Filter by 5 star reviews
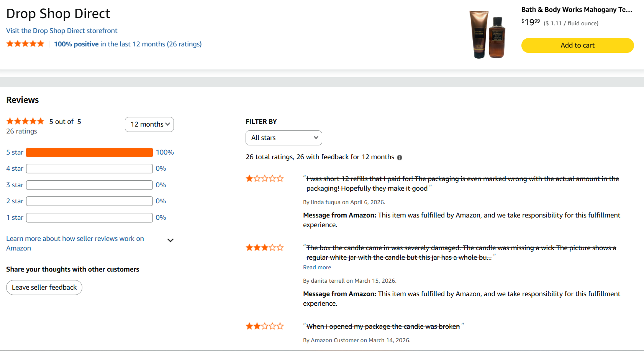Image resolution: width=644 pixels, height=351 pixels. (15, 152)
